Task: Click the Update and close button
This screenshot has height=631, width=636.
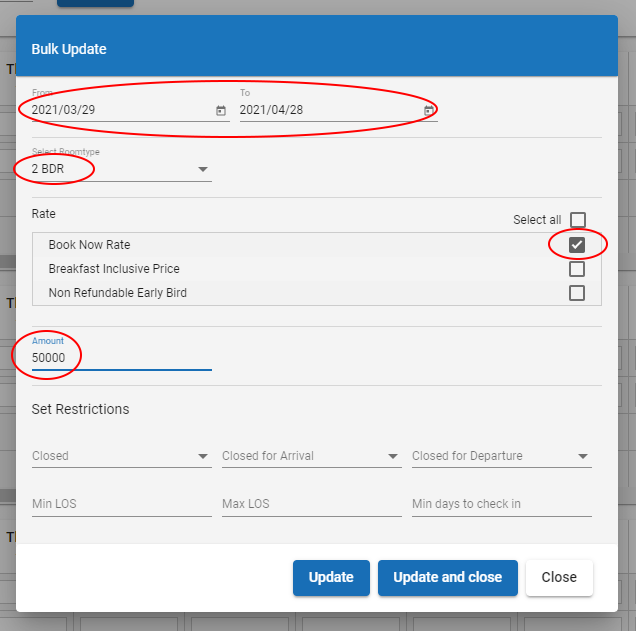Action: [447, 577]
